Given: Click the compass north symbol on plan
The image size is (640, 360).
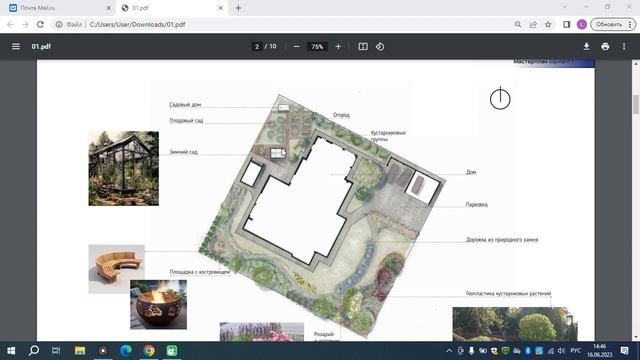Looking at the screenshot, I should [500, 99].
